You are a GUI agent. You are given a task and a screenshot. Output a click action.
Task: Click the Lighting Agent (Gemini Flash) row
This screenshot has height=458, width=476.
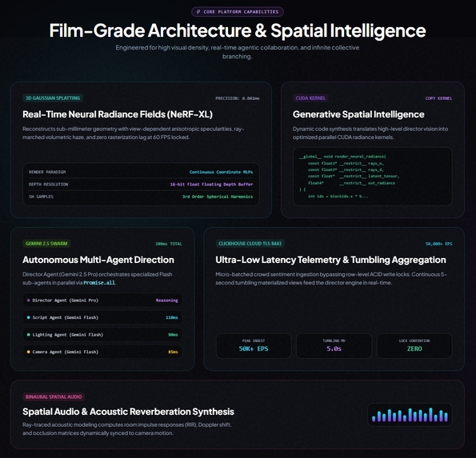coord(102,335)
